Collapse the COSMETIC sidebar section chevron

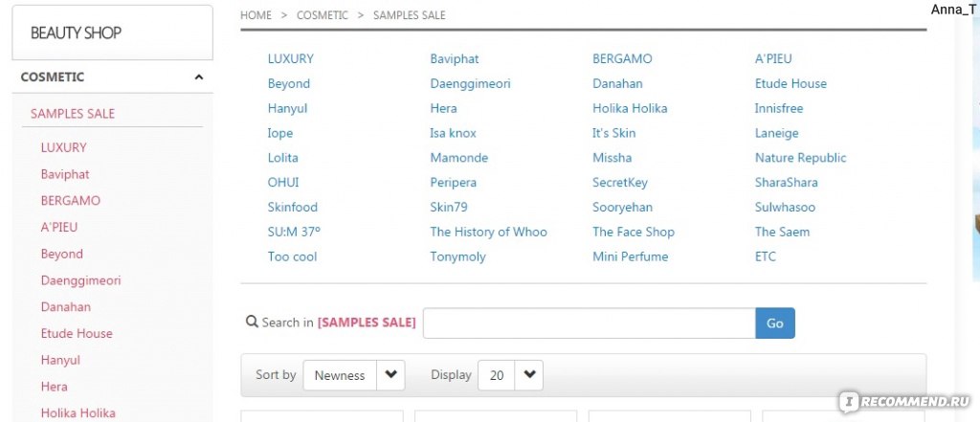[x=199, y=77]
